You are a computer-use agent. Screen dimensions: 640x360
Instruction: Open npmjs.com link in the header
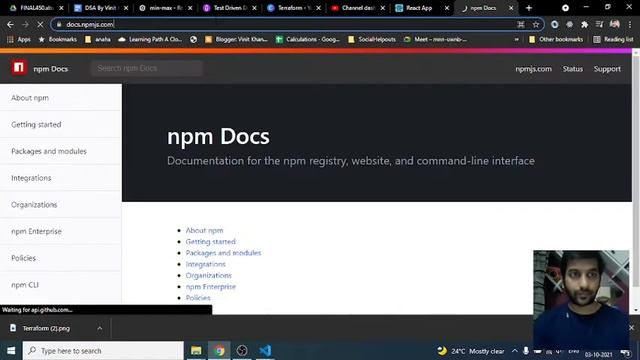tap(533, 69)
